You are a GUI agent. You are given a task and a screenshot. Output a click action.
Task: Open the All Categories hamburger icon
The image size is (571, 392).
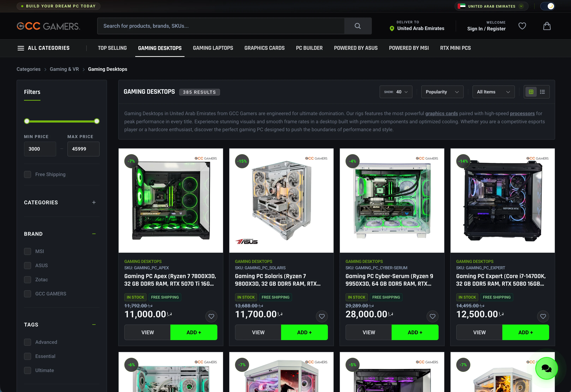coord(21,48)
